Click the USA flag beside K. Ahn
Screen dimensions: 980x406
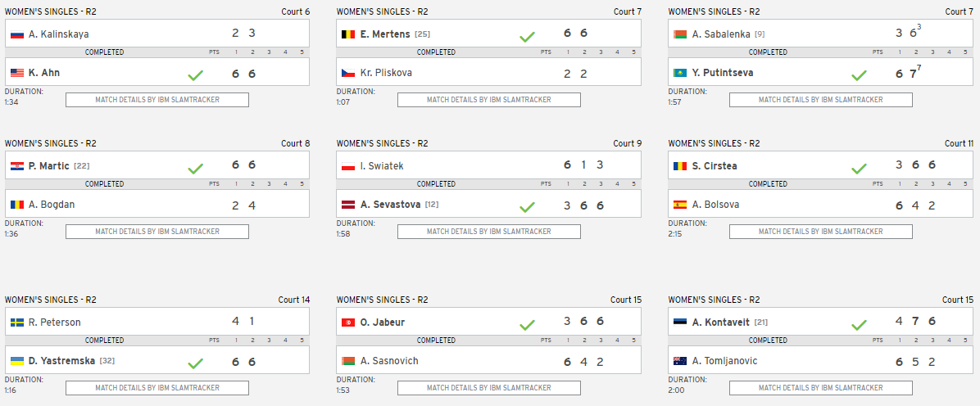click(17, 73)
